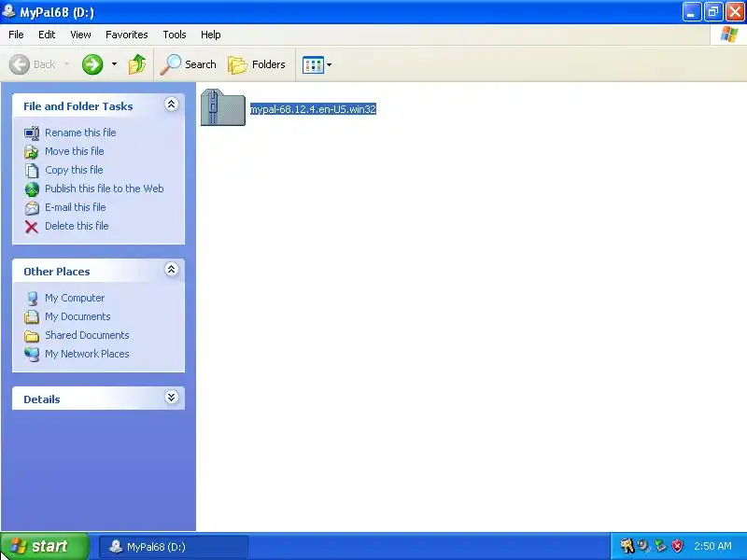
Task: Open the Favorites menu
Action: [x=127, y=35]
